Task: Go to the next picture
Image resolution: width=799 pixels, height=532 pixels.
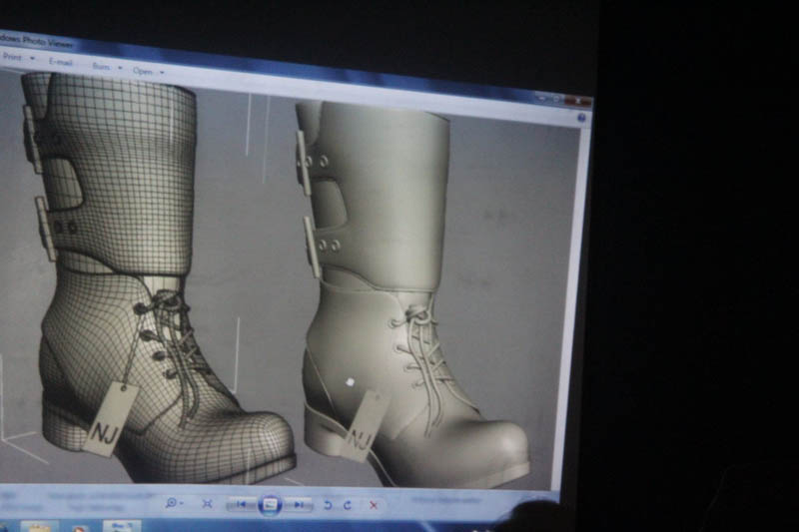Action: click(x=299, y=504)
